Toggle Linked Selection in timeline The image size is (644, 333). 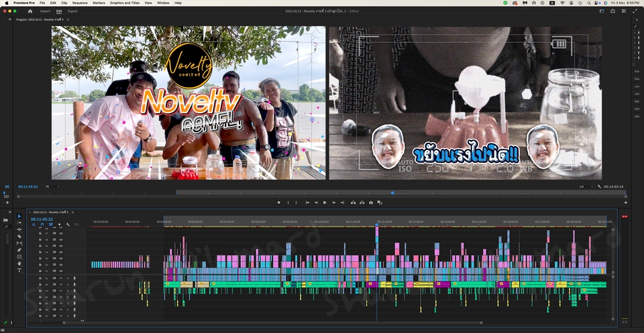pyautogui.click(x=50, y=224)
